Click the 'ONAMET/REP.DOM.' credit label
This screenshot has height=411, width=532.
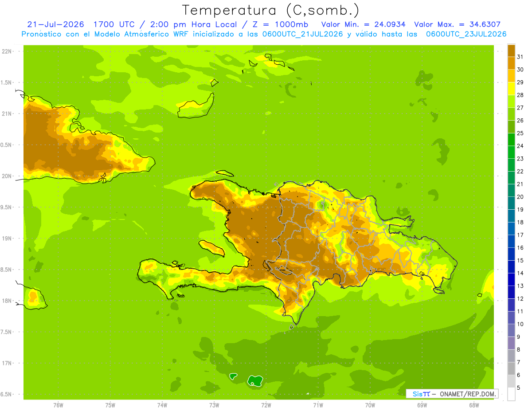pos(468,394)
